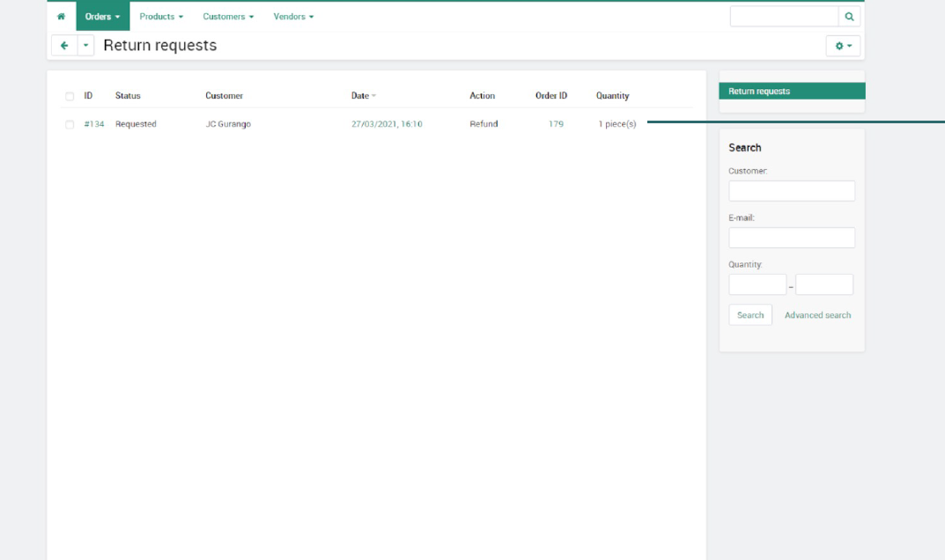Open the Products menu
Viewport: 945px width, 560px height.
tap(161, 16)
